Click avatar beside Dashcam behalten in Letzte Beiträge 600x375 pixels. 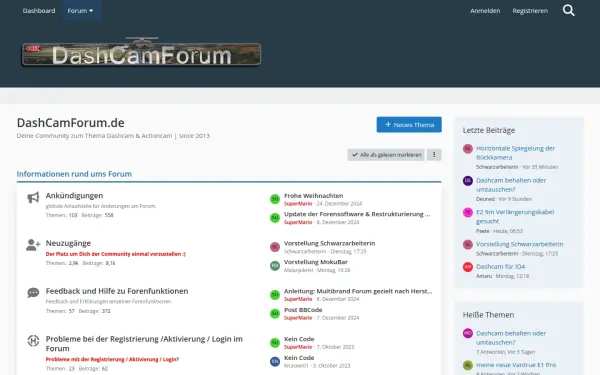pyautogui.click(x=468, y=181)
